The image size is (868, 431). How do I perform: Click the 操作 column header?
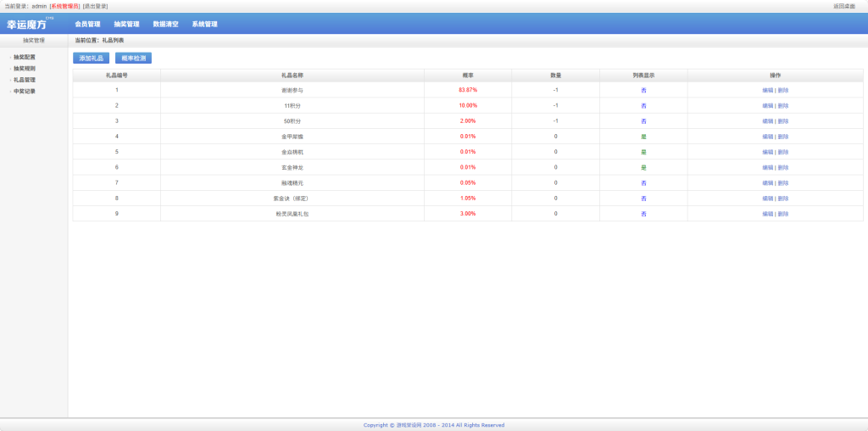coord(775,76)
